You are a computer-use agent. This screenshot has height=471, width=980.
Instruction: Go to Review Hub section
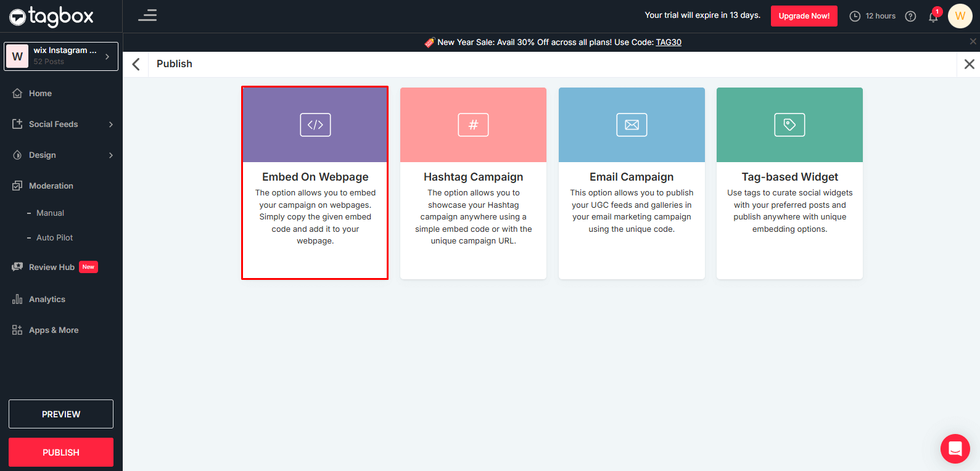coord(52,268)
